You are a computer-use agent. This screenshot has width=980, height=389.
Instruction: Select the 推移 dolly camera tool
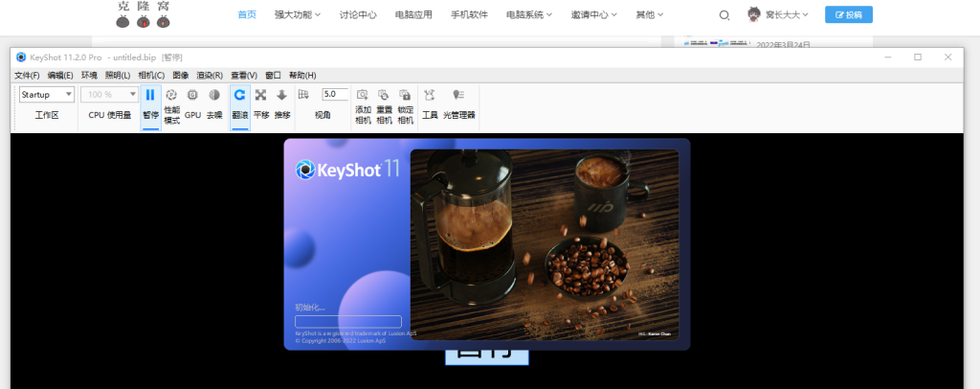pyautogui.click(x=282, y=104)
